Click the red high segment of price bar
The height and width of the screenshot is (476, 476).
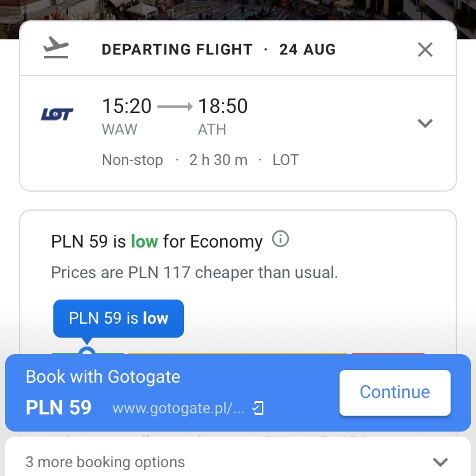(x=388, y=354)
